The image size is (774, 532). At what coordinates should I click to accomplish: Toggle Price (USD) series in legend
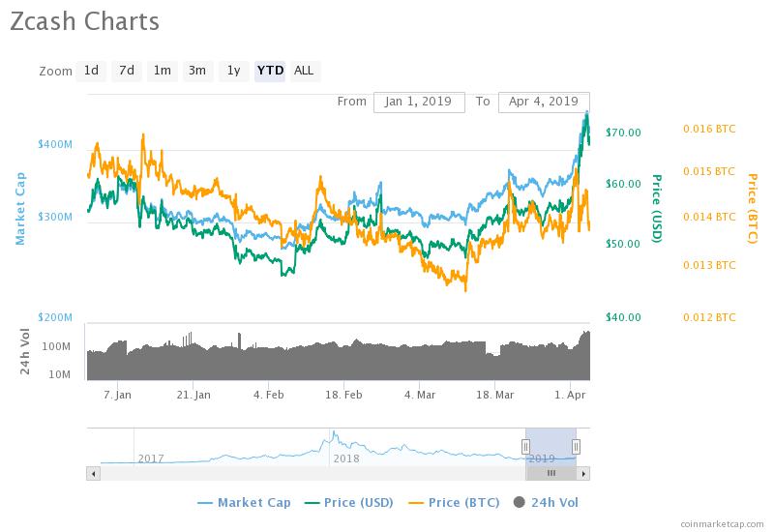[x=349, y=503]
